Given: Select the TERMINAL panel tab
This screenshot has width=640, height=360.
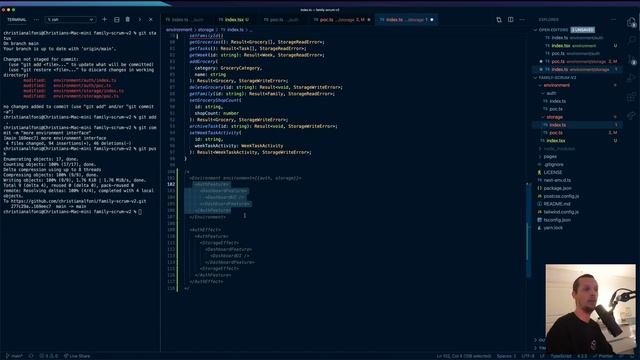Looking at the screenshot, I should [x=17, y=19].
